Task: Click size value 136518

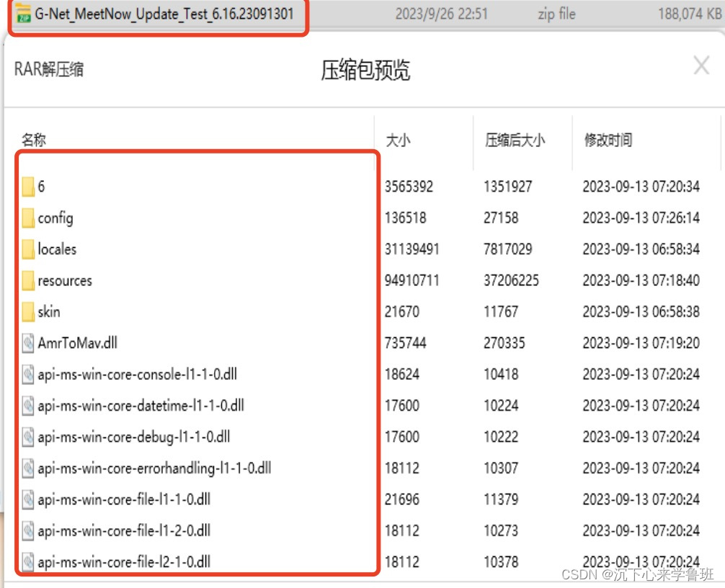Action: pyautogui.click(x=406, y=218)
